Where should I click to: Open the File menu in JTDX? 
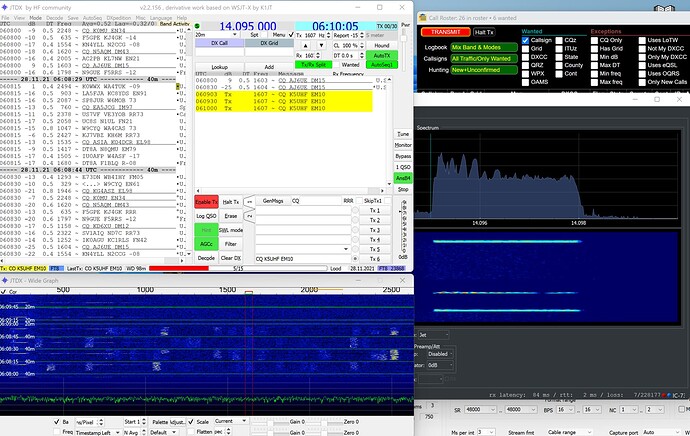5,18
